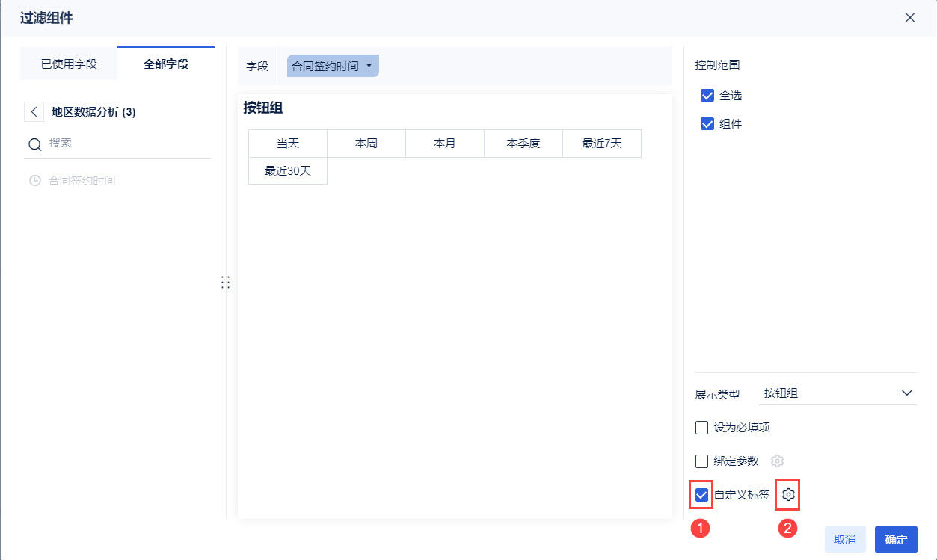The image size is (937, 560).
Task: Click the 字段 label
Action: point(257,66)
